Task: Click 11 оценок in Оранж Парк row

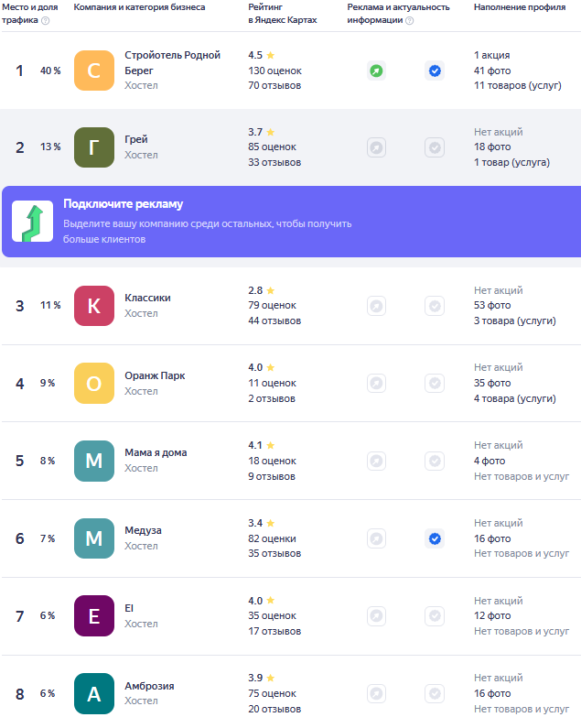Action: coord(272,383)
